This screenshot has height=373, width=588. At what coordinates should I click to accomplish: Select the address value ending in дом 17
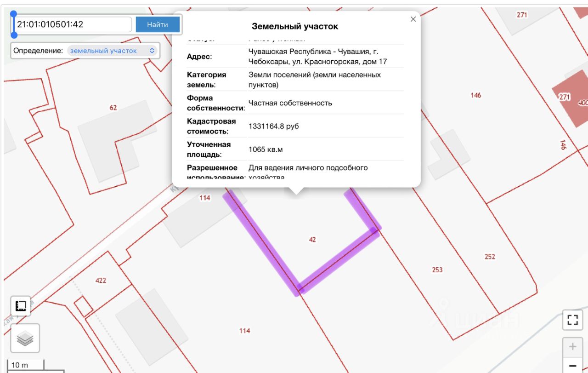tap(318, 57)
